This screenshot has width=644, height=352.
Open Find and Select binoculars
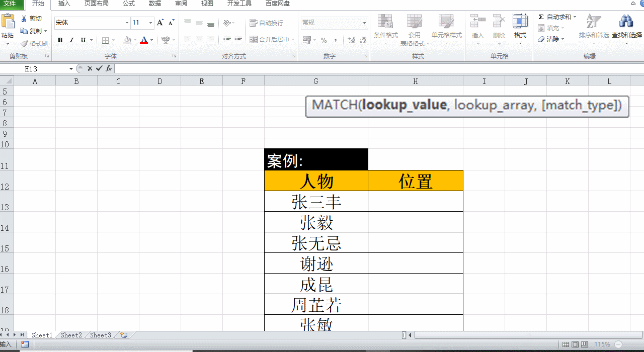[626, 29]
